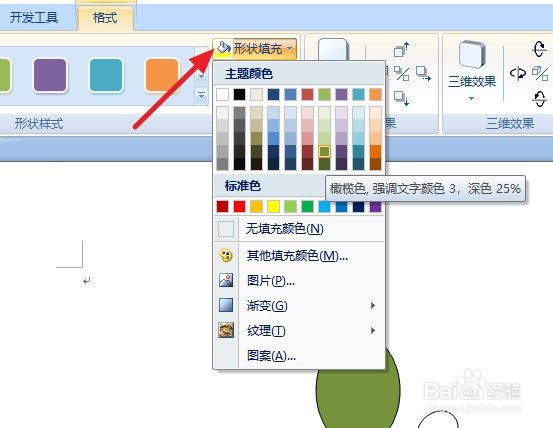The width and height of the screenshot is (553, 428).
Task: Open the 纹理(T) submenu
Action: click(299, 331)
